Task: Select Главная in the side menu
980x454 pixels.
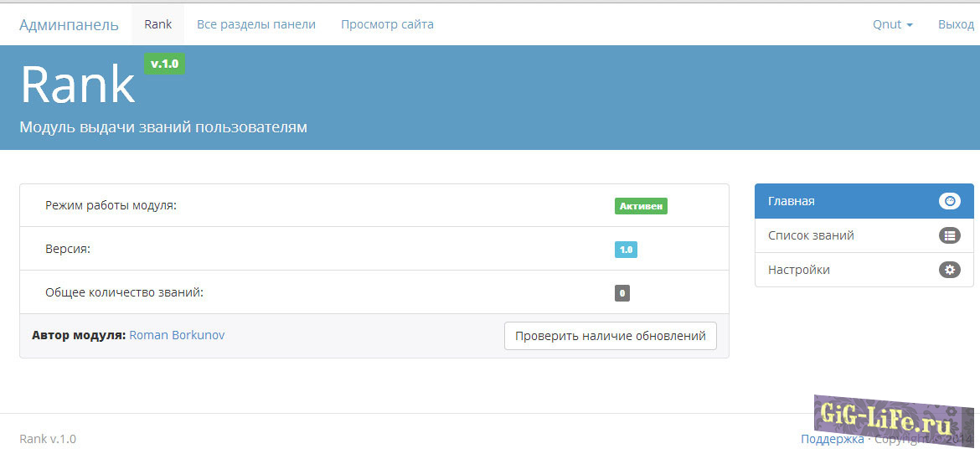Action: (x=792, y=201)
